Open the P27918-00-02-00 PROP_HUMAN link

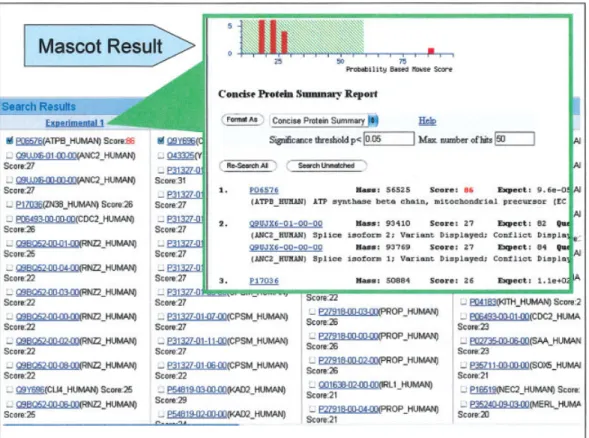tap(348, 360)
